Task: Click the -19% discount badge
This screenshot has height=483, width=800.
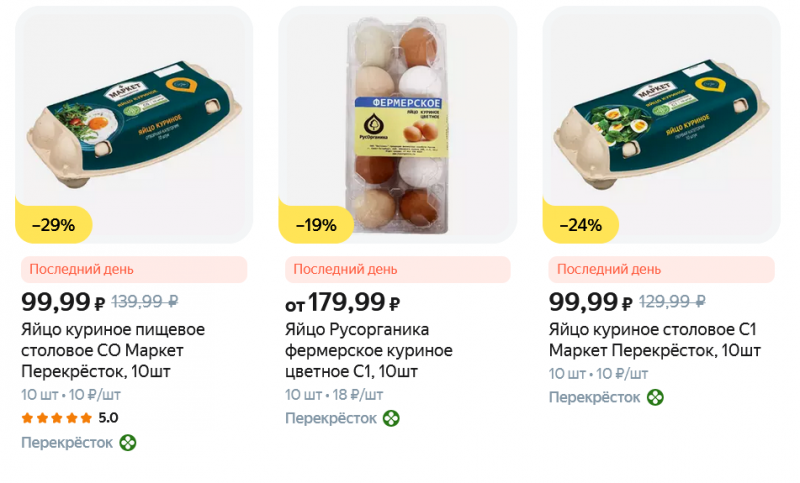Action: coord(316,225)
